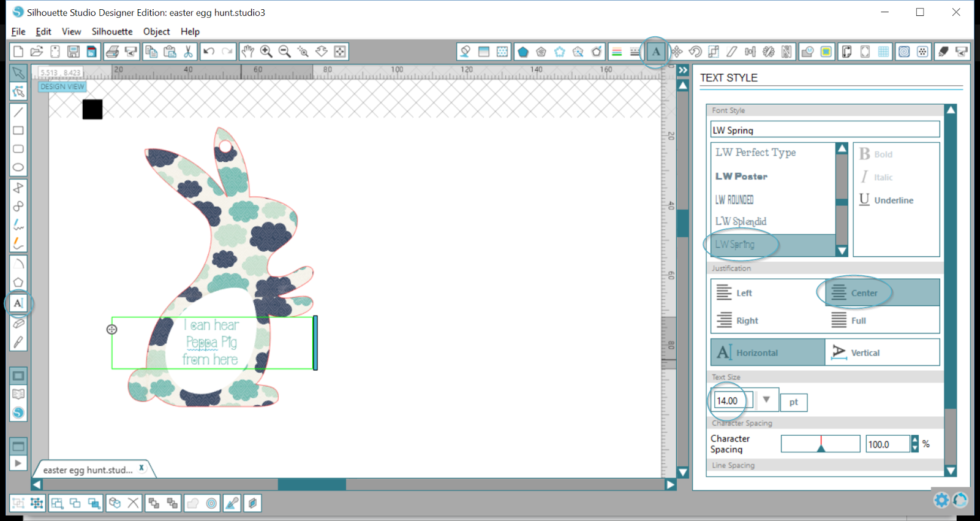Open the Line Color icon

pyautogui.click(x=617, y=51)
